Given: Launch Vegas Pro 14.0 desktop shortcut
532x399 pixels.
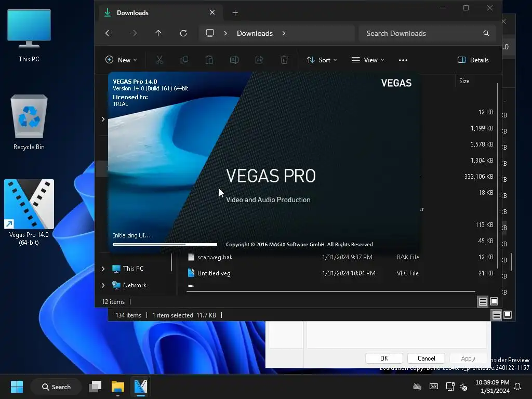Looking at the screenshot, I should pos(29,212).
